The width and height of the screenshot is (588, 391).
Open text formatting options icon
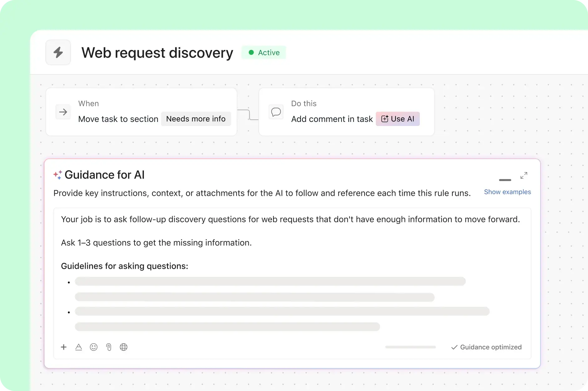79,347
